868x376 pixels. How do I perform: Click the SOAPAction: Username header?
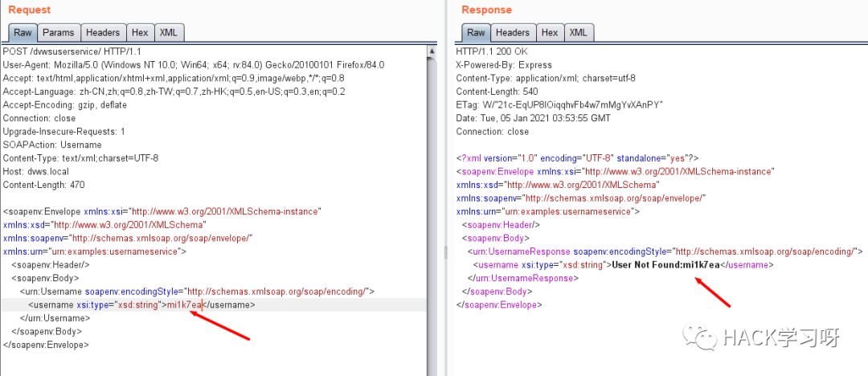pos(52,145)
